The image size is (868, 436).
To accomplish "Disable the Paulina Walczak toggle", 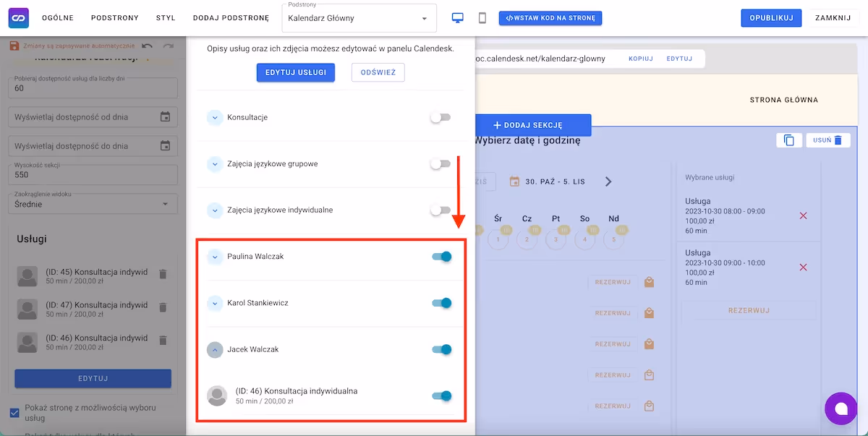I will click(x=441, y=257).
